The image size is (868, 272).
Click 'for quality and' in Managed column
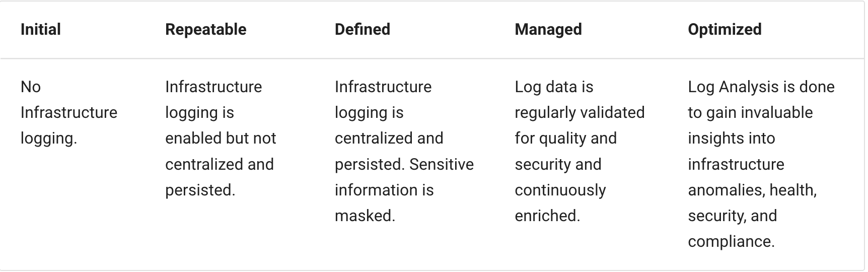pos(565,139)
